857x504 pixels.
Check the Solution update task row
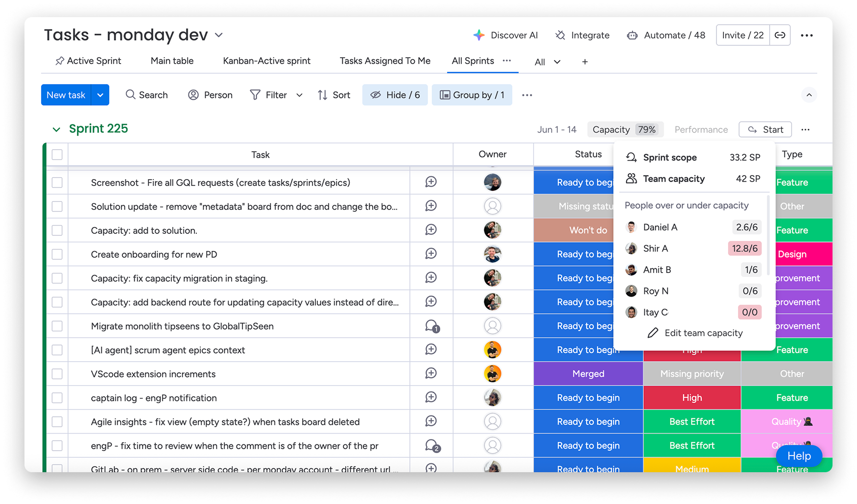pyautogui.click(x=57, y=206)
